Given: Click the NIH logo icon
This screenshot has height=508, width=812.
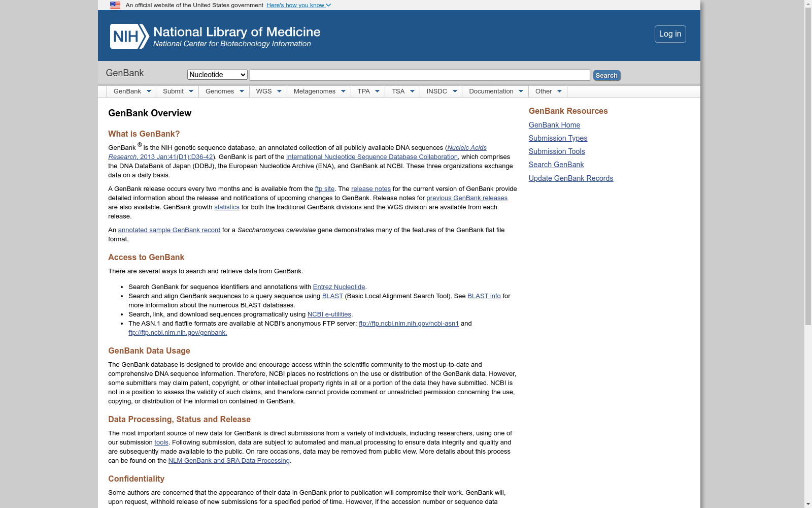Looking at the screenshot, I should tap(129, 37).
